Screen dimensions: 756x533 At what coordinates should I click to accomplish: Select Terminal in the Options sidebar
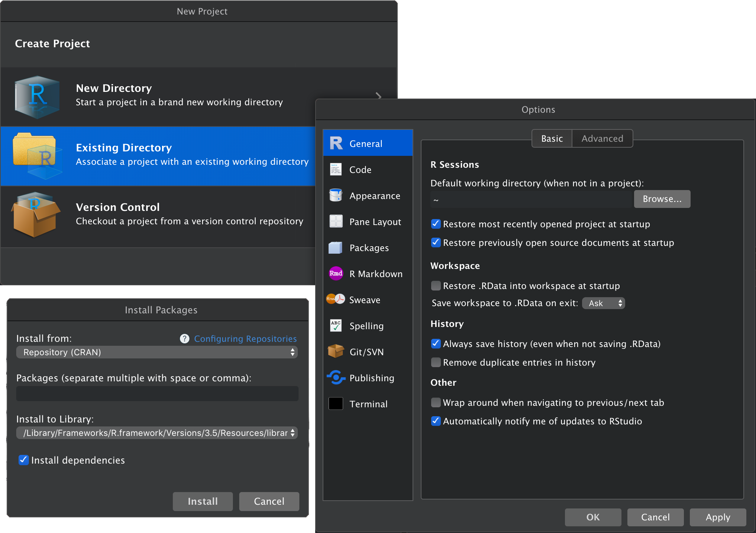[368, 404]
